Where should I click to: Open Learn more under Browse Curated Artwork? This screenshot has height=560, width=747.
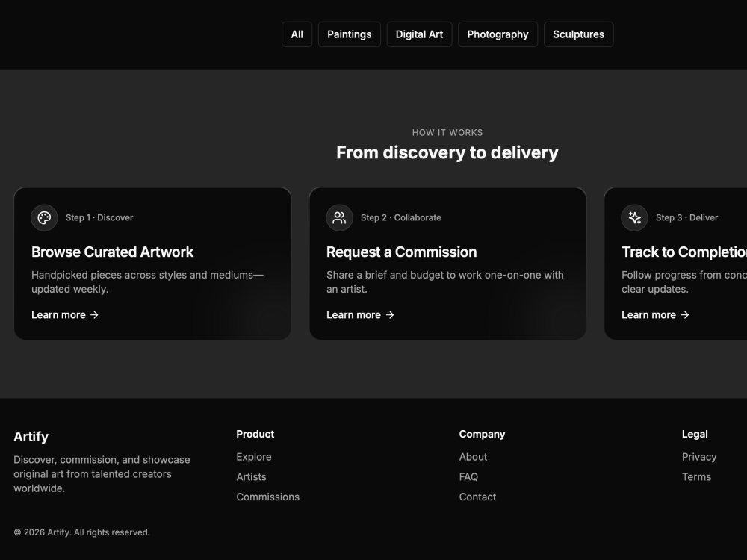(65, 315)
